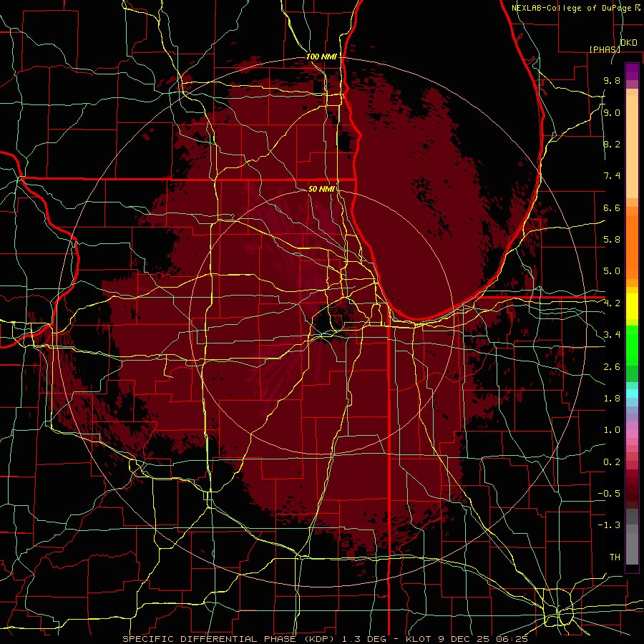Click the 9.0 value on the color scale
Screen dimensions: 644x644
612,113
